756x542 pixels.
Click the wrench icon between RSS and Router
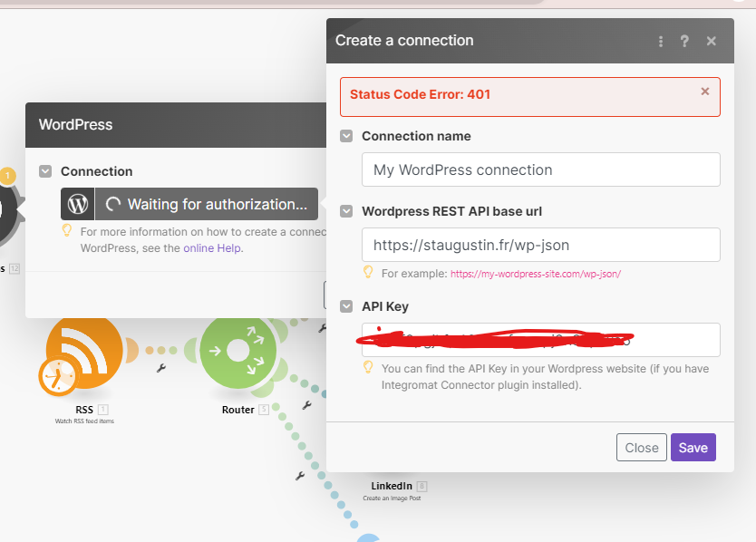coord(161,368)
